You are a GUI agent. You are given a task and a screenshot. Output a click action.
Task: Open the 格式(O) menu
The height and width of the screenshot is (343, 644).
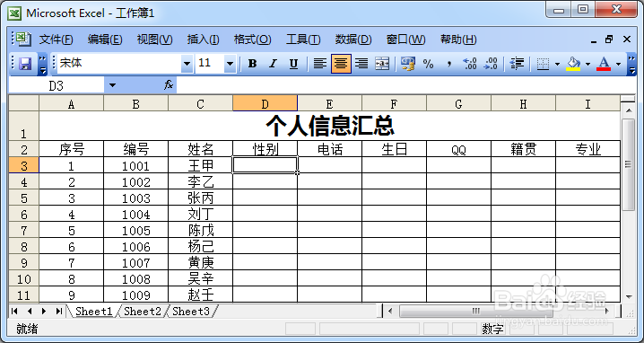click(252, 40)
